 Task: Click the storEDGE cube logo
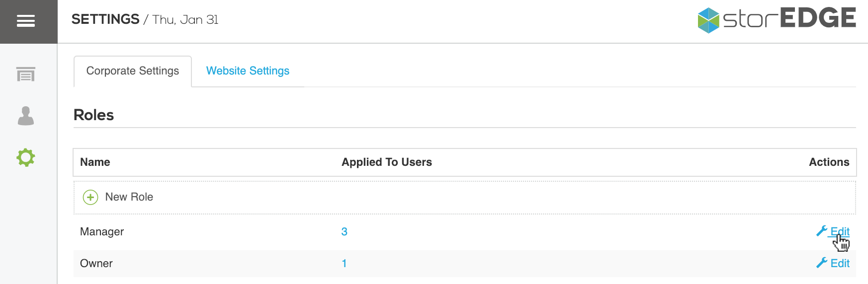pyautogui.click(x=708, y=20)
